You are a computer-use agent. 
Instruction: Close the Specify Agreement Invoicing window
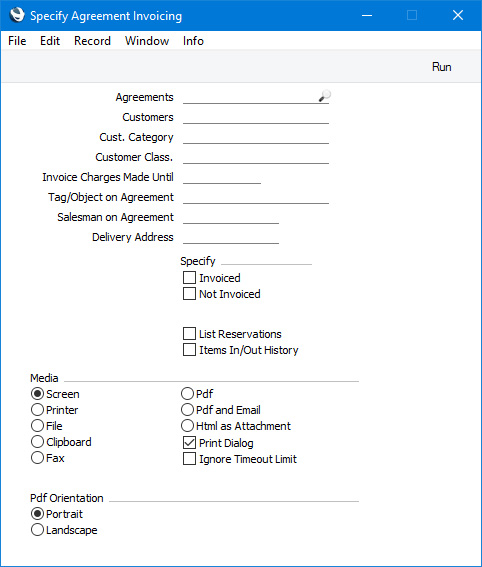(458, 15)
